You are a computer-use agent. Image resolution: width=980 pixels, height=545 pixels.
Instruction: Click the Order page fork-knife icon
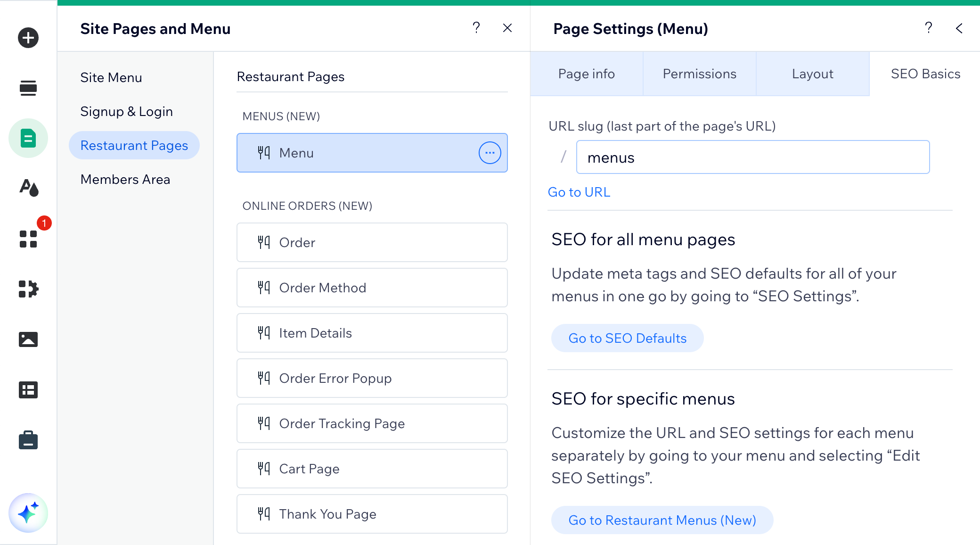pos(263,242)
